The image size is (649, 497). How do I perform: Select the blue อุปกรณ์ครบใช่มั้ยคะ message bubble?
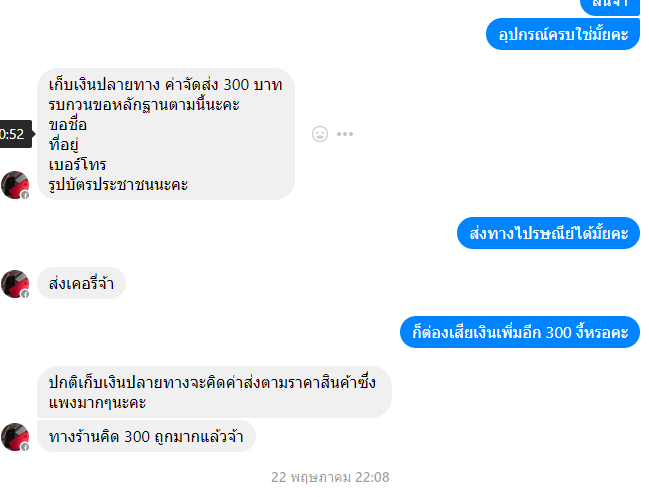[x=563, y=34]
